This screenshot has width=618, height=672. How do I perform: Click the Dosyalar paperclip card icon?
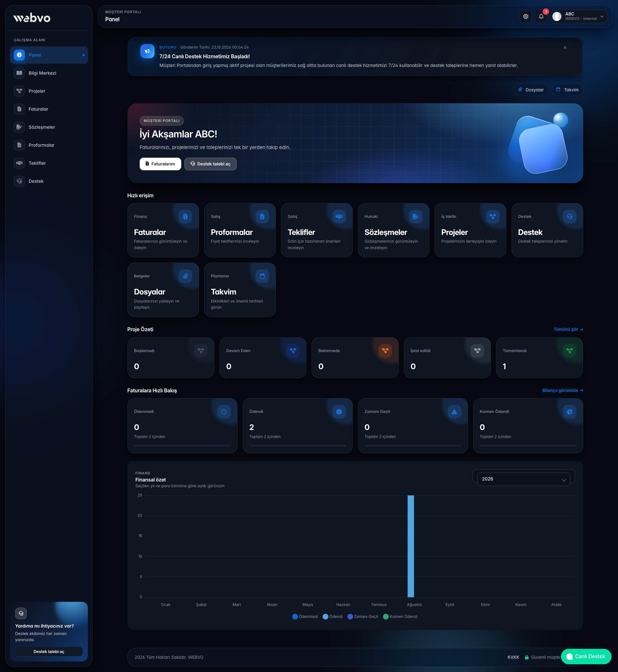[x=185, y=276]
